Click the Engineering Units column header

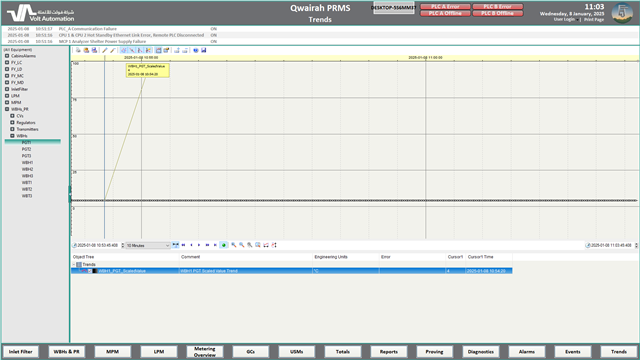pos(331,257)
